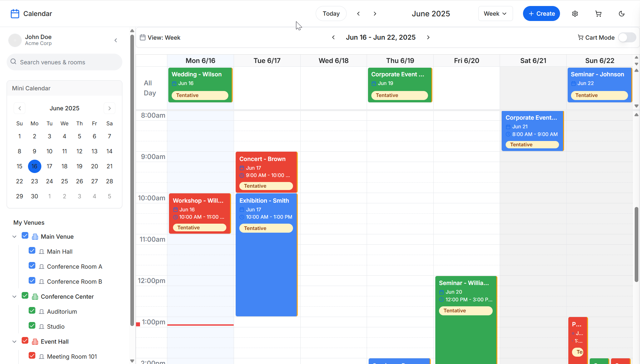640x364 pixels.
Task: Toggle the Cart Mode switch
Action: pyautogui.click(x=627, y=37)
